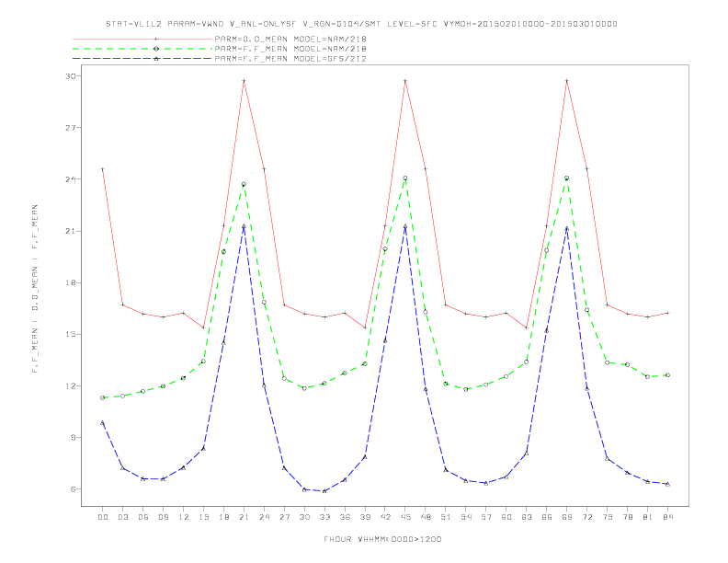Click x-axis tick label 69
This screenshot has width=728, height=563.
point(567,517)
